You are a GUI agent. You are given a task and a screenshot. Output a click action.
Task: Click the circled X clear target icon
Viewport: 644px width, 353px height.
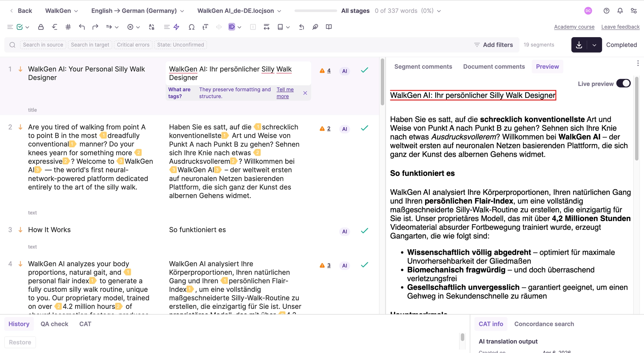click(x=130, y=27)
